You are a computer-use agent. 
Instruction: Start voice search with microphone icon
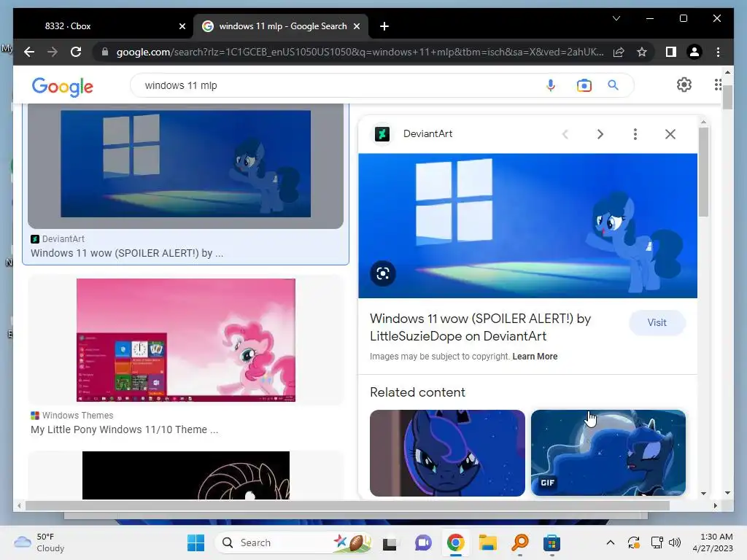click(x=550, y=85)
